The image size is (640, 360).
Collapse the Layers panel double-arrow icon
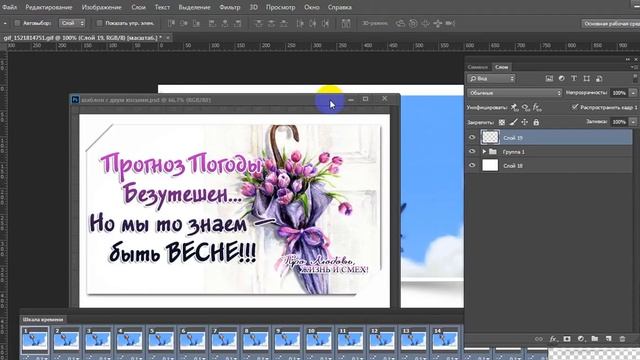pos(628,59)
